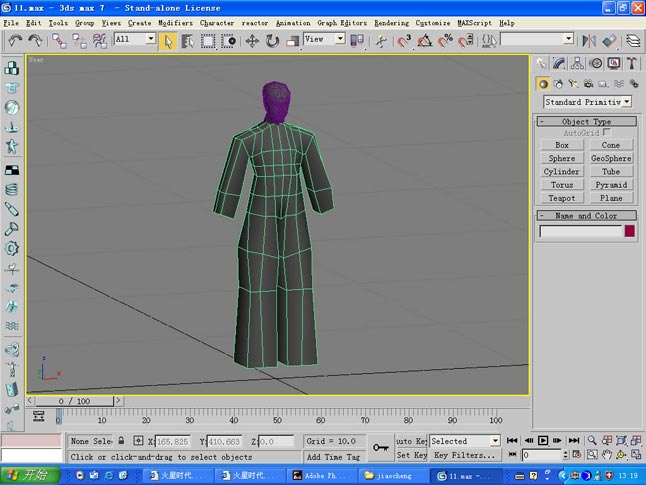Toggle the Angle Snap button

click(424, 41)
